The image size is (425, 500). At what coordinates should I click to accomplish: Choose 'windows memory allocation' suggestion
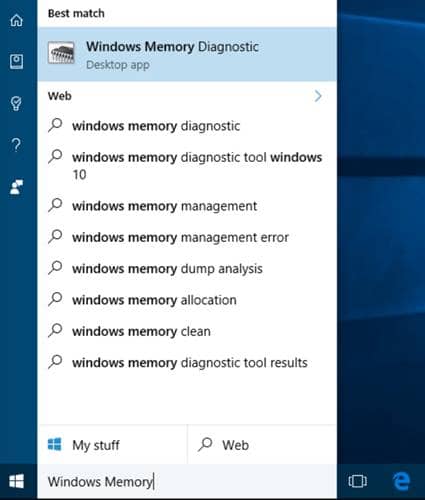point(187,300)
